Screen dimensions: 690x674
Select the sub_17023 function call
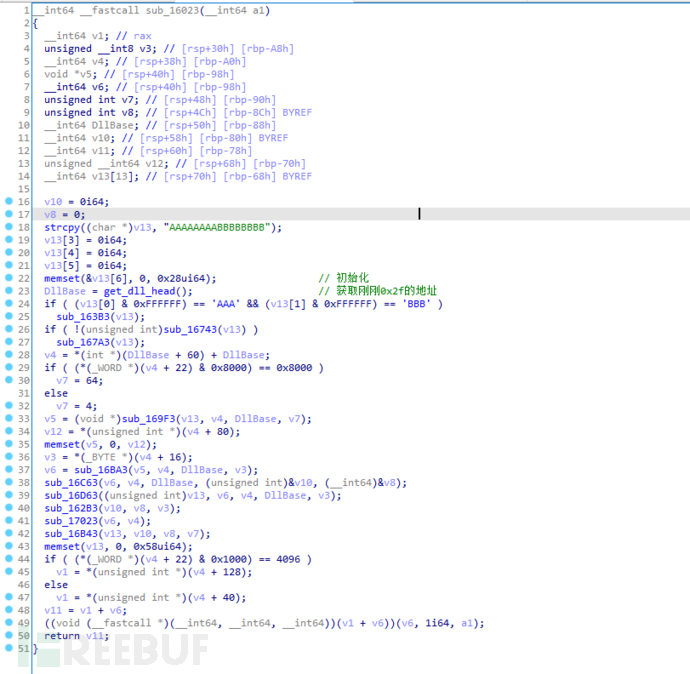71,521
